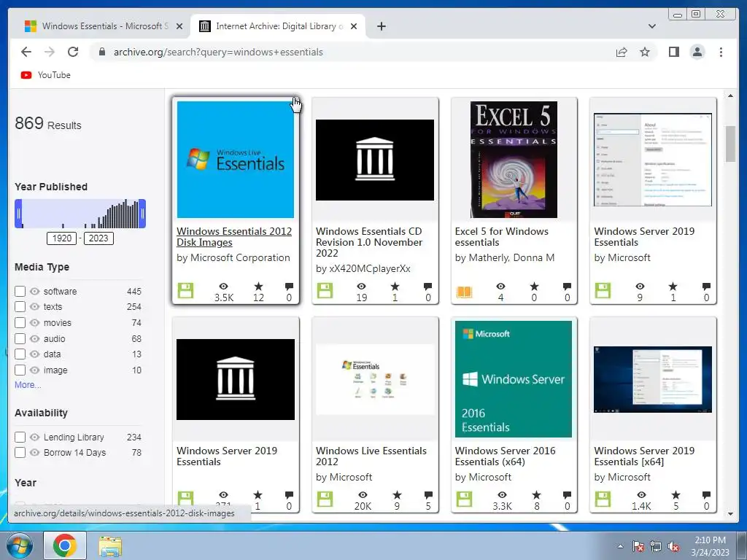Open Windows Explorer from the taskbar
This screenshot has width=747, height=560.
(x=110, y=545)
